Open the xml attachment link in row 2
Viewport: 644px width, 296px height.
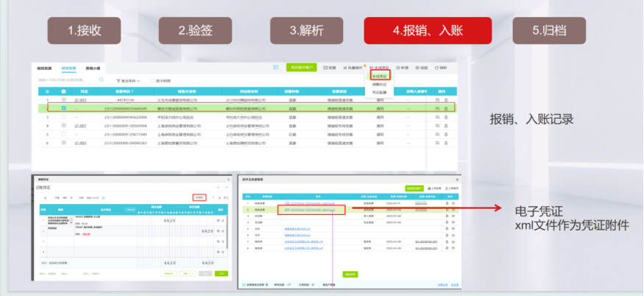click(310, 210)
